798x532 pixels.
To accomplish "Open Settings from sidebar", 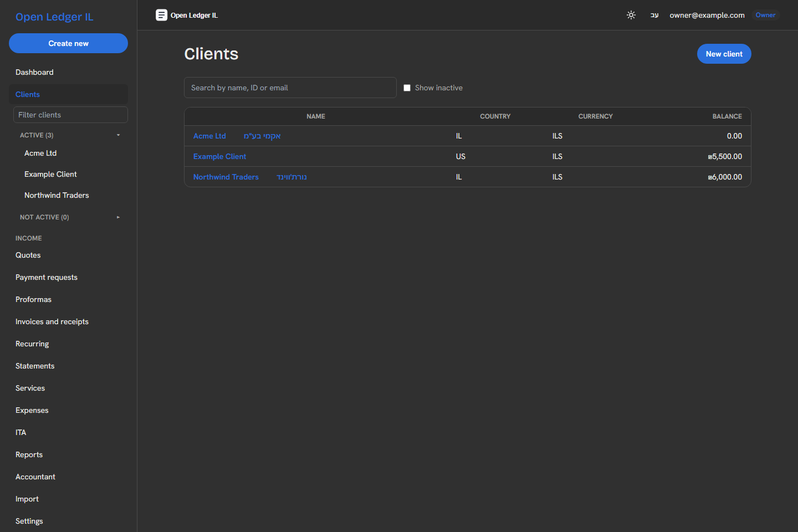I will (68, 521).
